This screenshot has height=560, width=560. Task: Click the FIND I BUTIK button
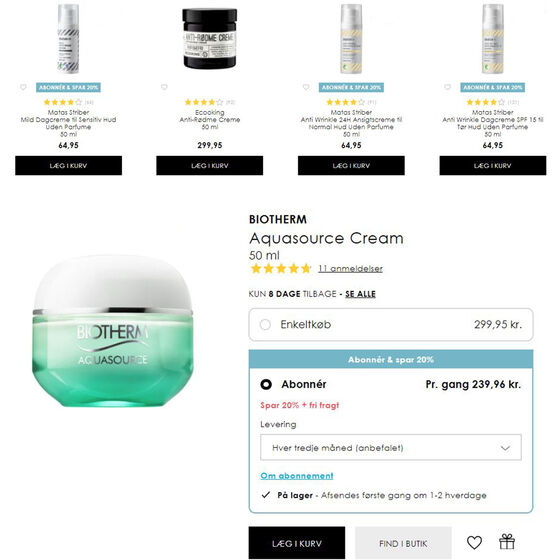tap(403, 543)
